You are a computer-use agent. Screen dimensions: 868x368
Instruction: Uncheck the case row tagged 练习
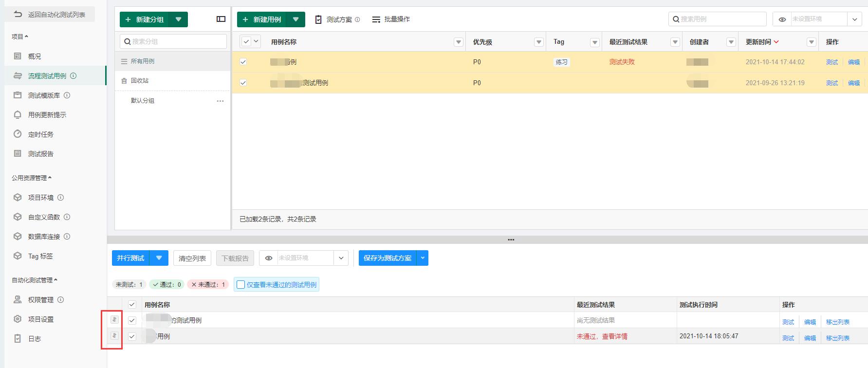[243, 62]
